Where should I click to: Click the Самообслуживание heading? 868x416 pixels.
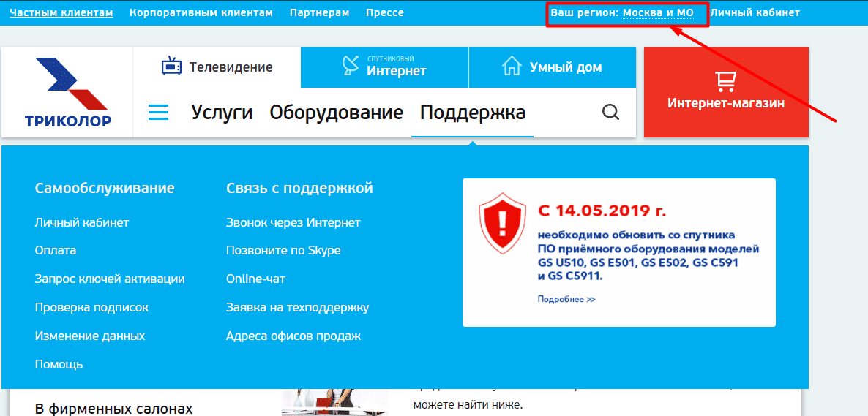tap(105, 188)
